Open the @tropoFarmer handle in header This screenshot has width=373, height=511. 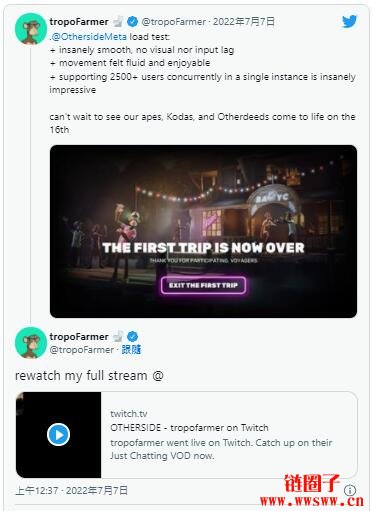coord(174,22)
